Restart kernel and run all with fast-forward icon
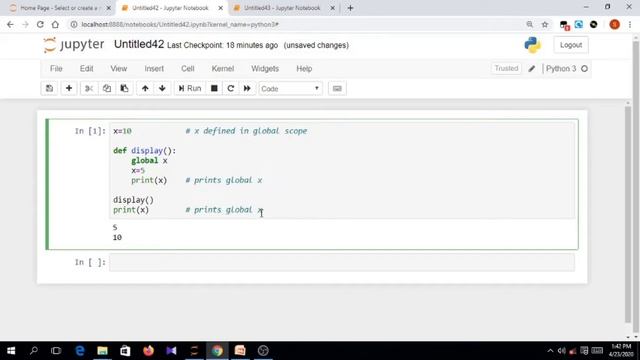Image resolution: width=640 pixels, height=360 pixels. [x=247, y=89]
